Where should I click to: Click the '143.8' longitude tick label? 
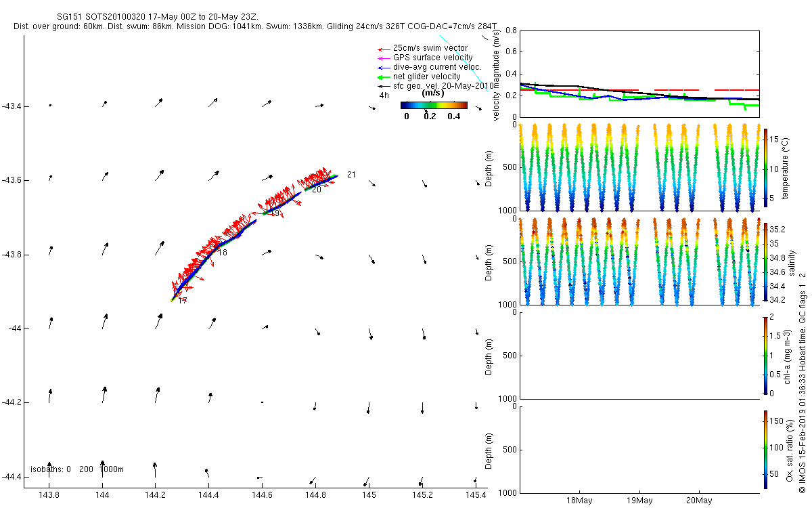(x=49, y=496)
